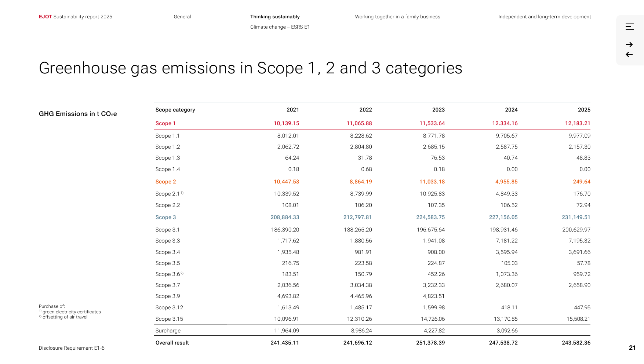
Task: Open Independent and long-term development section
Action: pos(545,17)
